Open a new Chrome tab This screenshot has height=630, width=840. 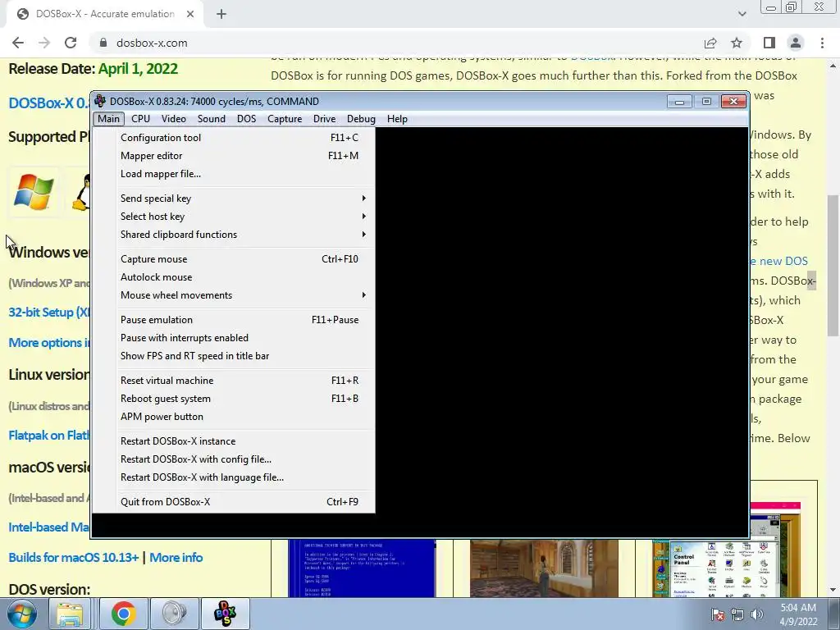tap(221, 15)
